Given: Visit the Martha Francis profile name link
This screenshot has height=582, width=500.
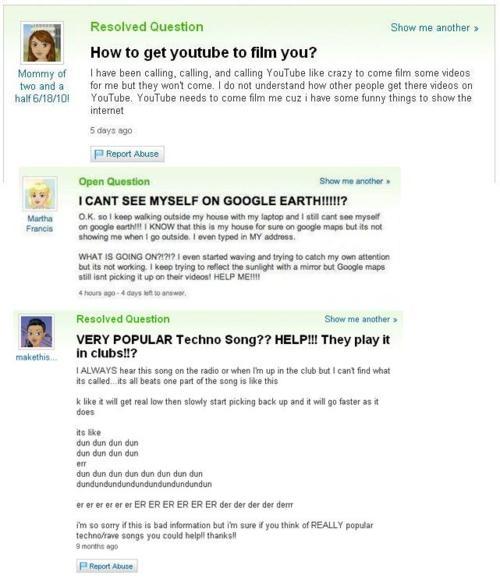Looking at the screenshot, I should click(x=40, y=223).
